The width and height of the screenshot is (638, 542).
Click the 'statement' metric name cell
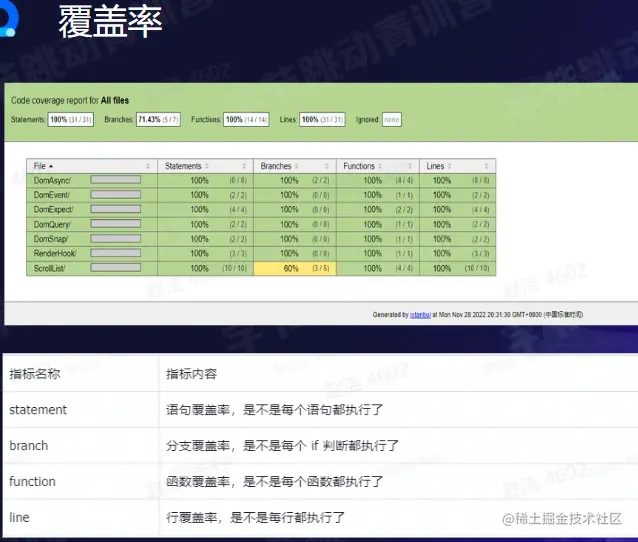click(80, 410)
